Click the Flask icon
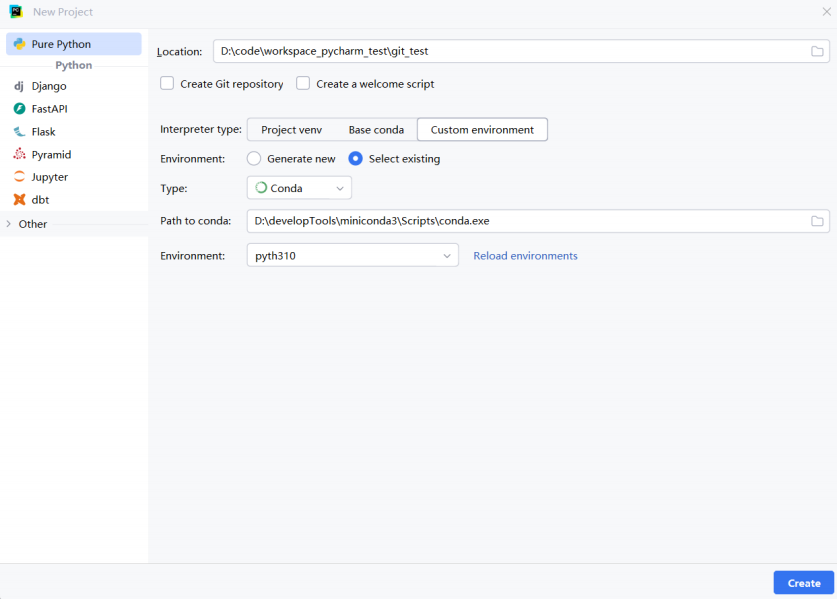The width and height of the screenshot is (837, 614). click(19, 132)
